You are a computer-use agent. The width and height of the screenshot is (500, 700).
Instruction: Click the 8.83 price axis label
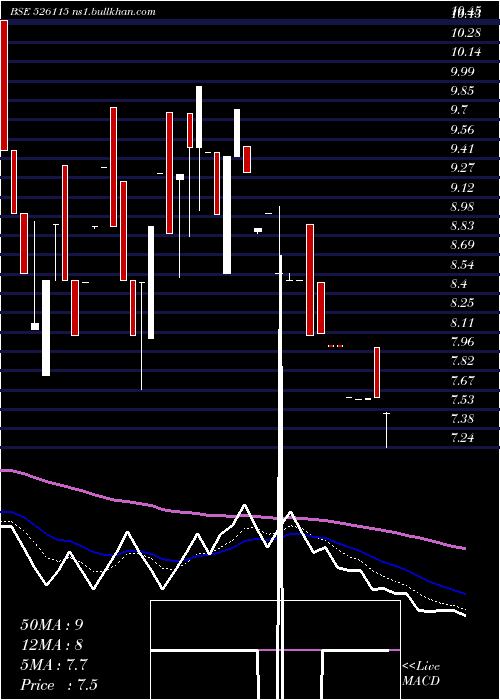462,225
